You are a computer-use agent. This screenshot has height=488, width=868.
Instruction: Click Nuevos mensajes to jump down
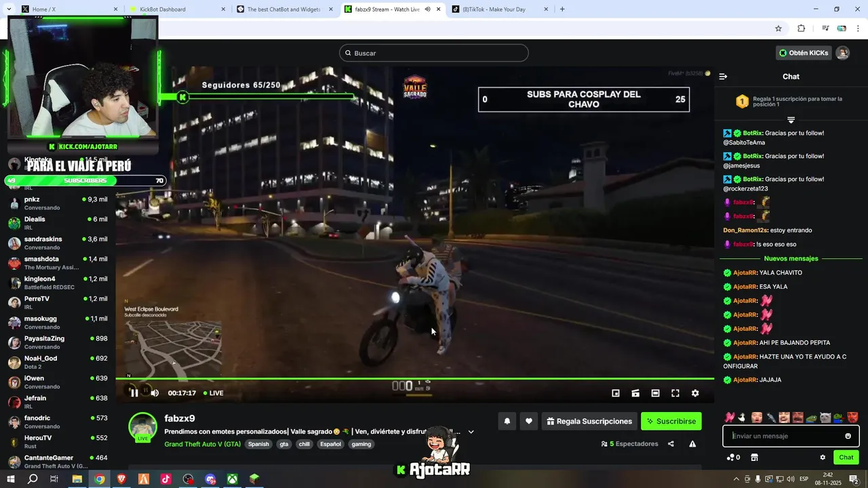[x=791, y=258]
